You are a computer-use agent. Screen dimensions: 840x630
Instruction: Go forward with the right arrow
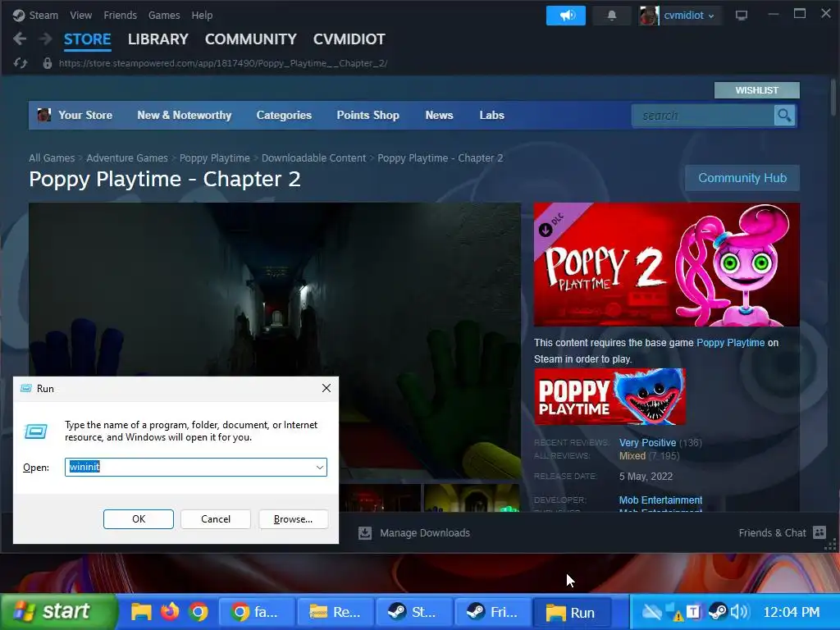pyautogui.click(x=46, y=39)
